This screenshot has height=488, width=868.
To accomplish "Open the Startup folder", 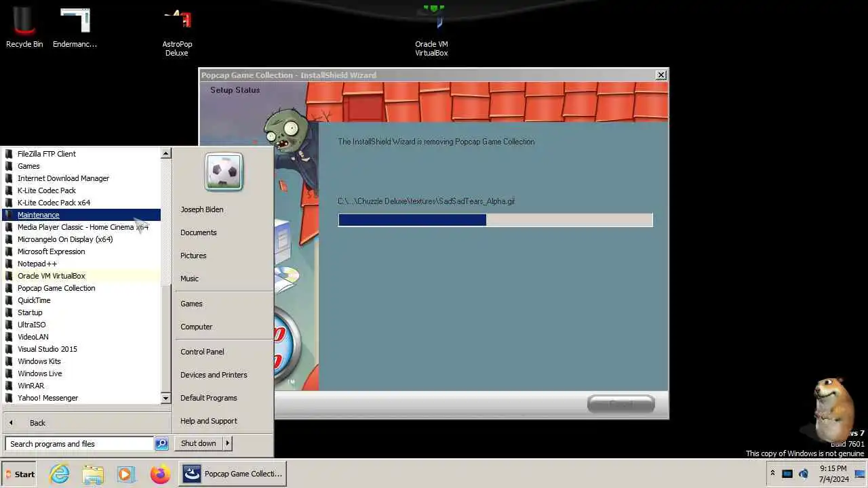I will [82, 312].
